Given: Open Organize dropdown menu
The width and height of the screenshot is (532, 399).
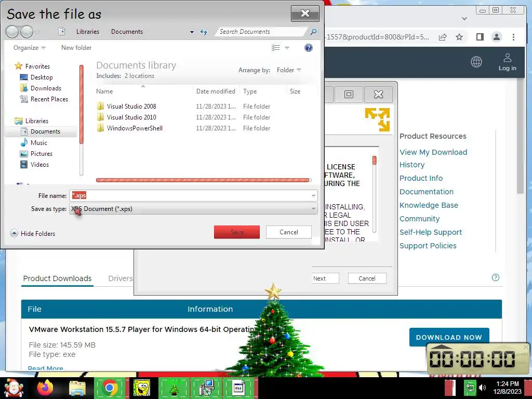Looking at the screenshot, I should pyautogui.click(x=29, y=48).
